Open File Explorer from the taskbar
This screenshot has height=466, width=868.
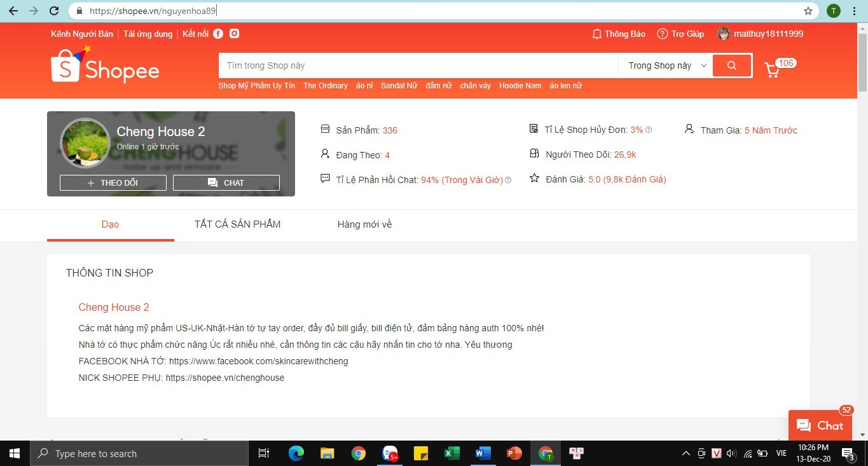(x=327, y=453)
